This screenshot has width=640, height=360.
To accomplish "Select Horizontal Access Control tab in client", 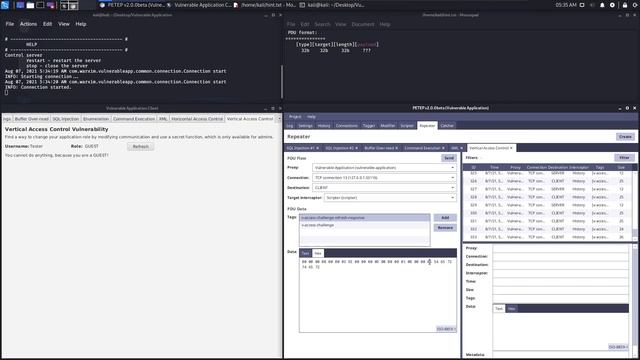I will click(x=197, y=119).
